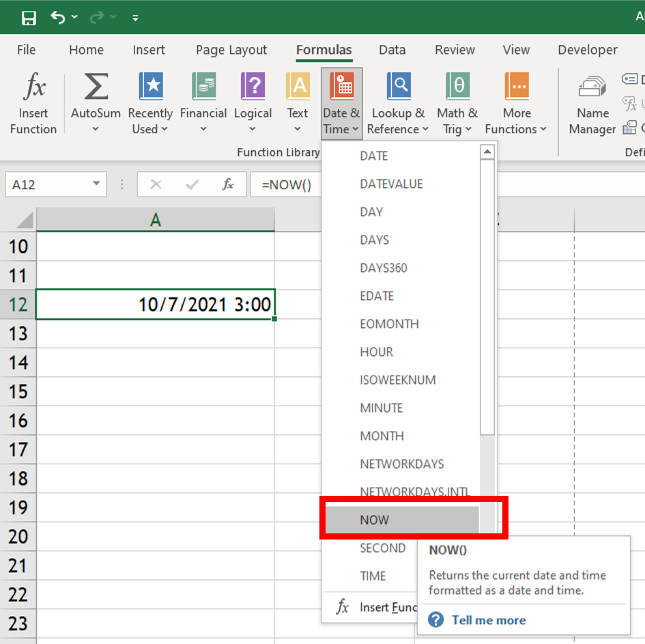Screen dimensions: 645x644
Task: Switch to the View tab
Action: pos(516,50)
